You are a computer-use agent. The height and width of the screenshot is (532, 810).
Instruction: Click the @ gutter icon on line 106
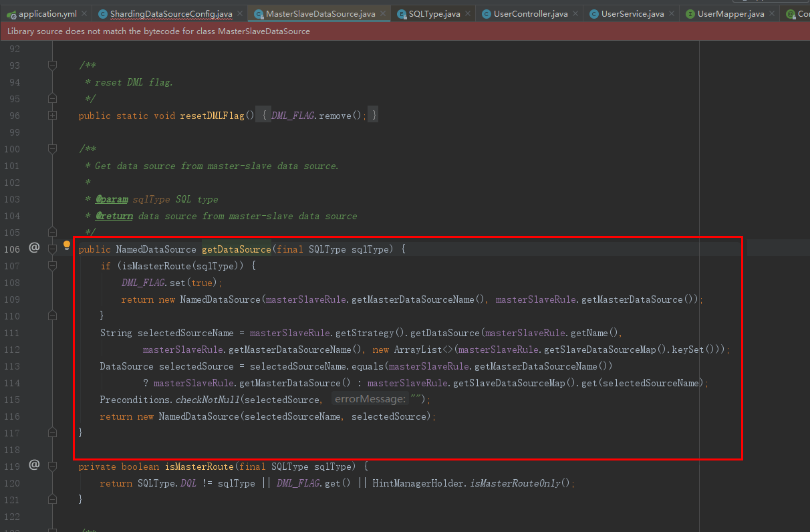[x=34, y=248]
